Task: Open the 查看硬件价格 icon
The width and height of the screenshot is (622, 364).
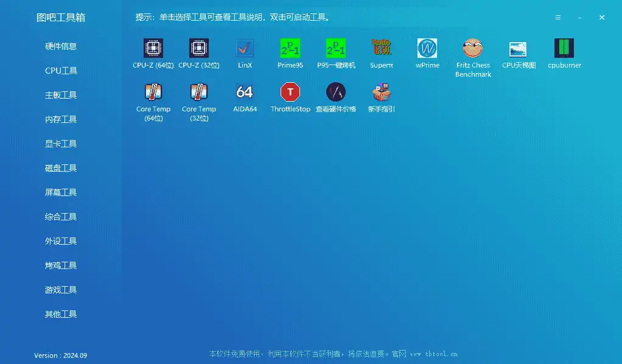Action: [x=335, y=92]
